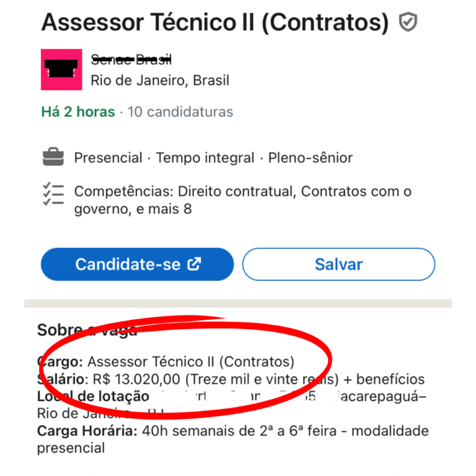The image size is (476, 476).
Task: Apply using the Candidate-se button
Action: pyautogui.click(x=137, y=264)
